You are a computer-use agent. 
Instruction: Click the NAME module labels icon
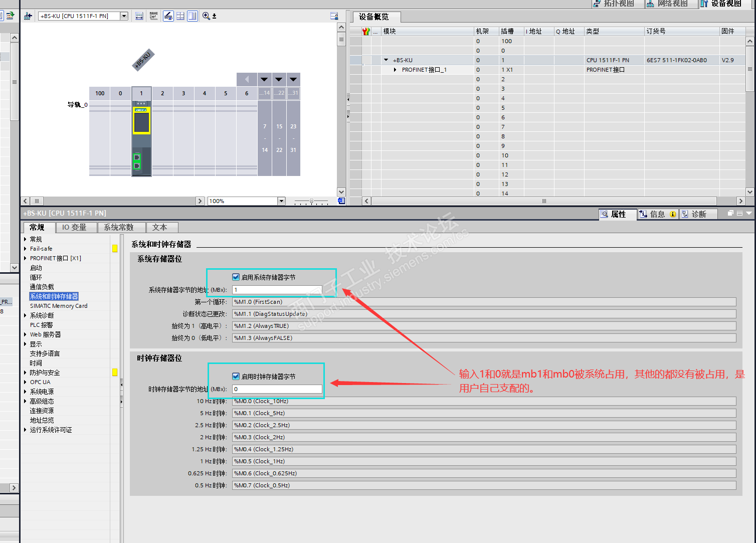click(x=153, y=16)
